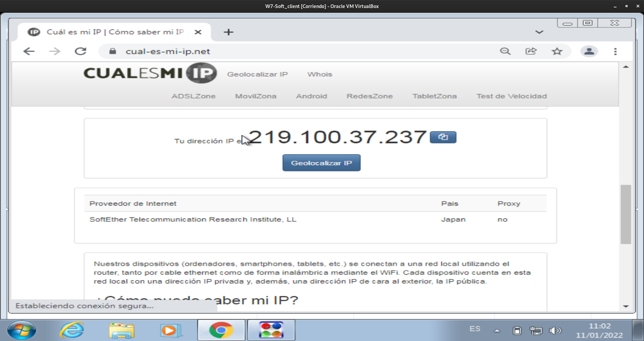Launch Internet Explorer from the taskbar

click(x=71, y=330)
